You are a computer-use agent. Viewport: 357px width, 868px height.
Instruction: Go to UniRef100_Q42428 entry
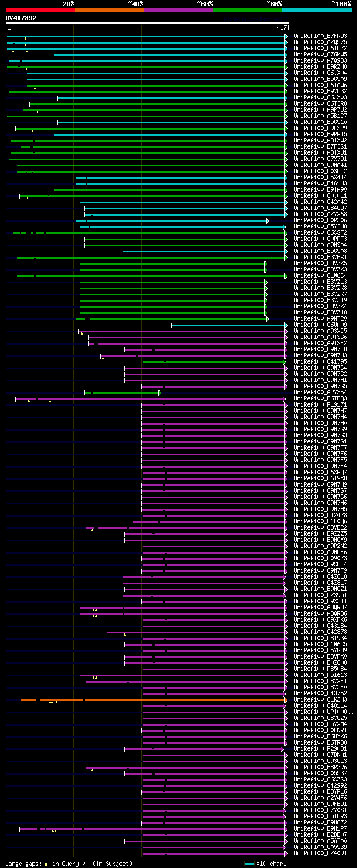click(320, 515)
